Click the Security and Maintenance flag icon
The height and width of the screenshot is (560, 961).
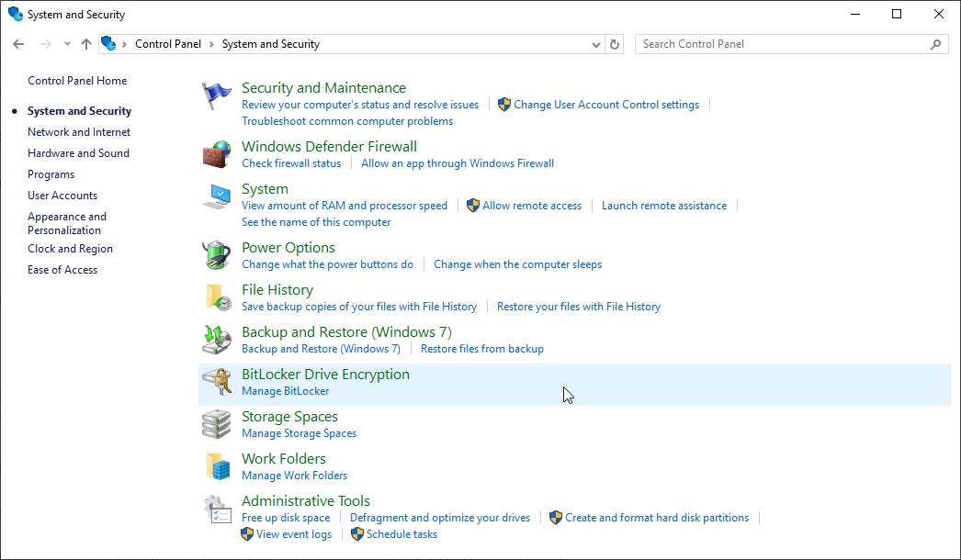217,94
